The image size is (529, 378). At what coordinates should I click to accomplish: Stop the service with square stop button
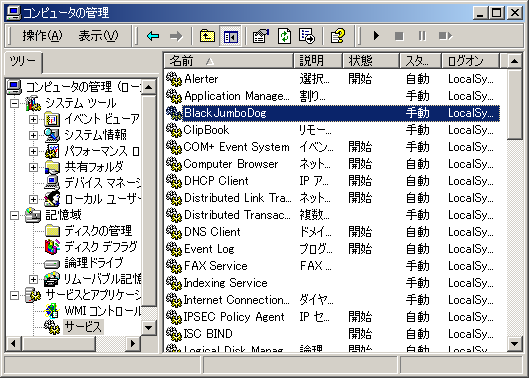coord(399,36)
